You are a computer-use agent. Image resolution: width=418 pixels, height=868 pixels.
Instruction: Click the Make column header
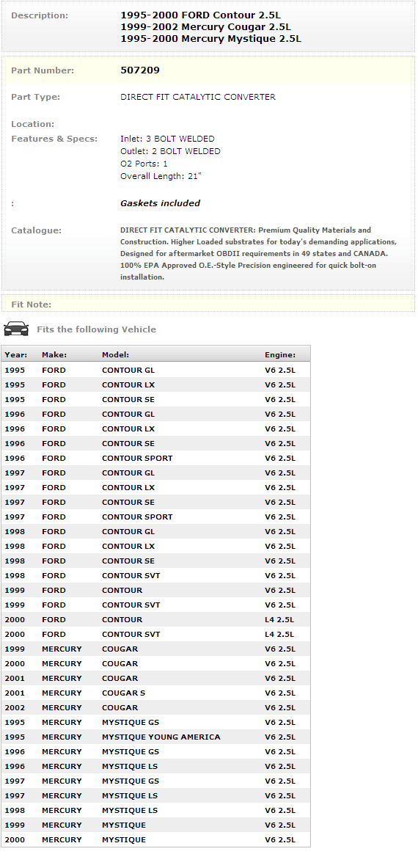54,355
